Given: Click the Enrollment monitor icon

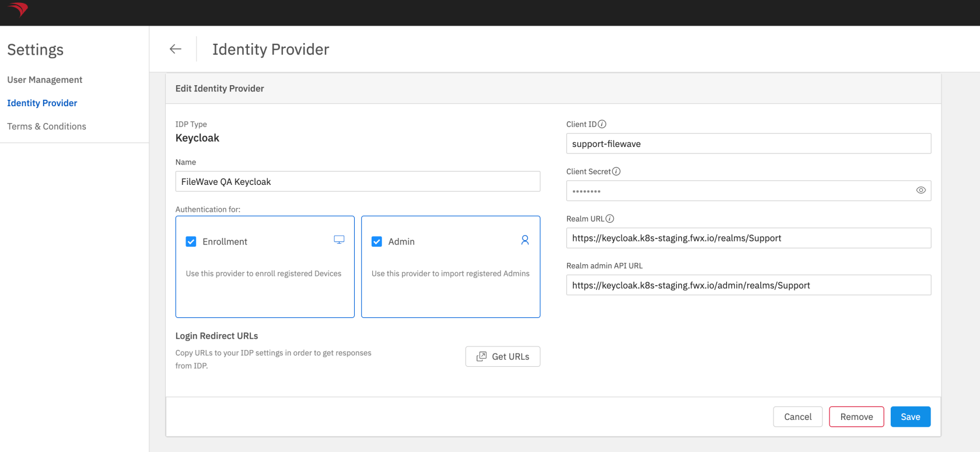Looking at the screenshot, I should coord(339,240).
